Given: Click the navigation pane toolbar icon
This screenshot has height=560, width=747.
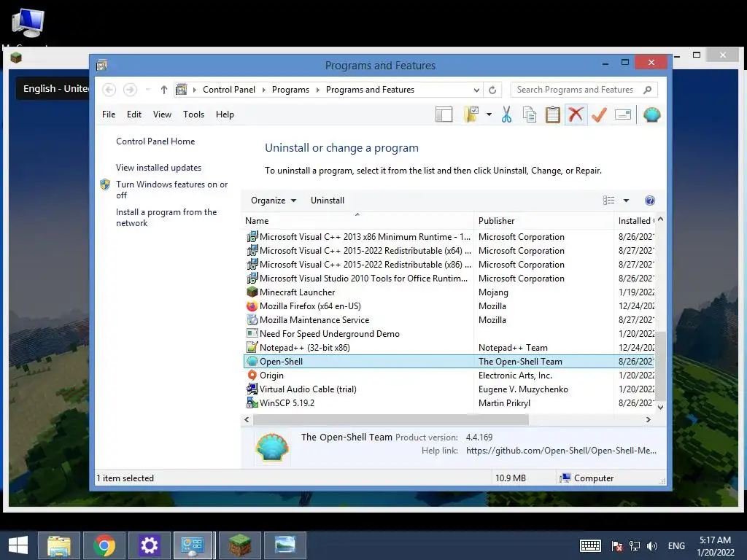Looking at the screenshot, I should pyautogui.click(x=444, y=114).
